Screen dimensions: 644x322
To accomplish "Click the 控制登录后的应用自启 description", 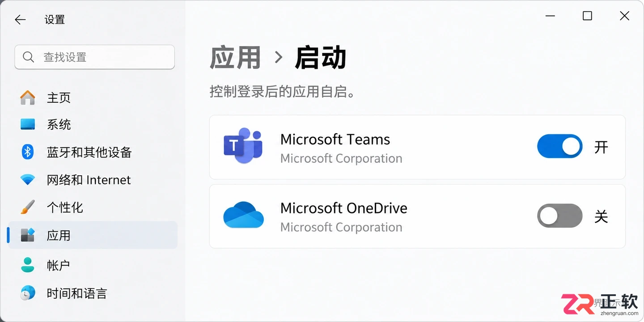I will [282, 91].
